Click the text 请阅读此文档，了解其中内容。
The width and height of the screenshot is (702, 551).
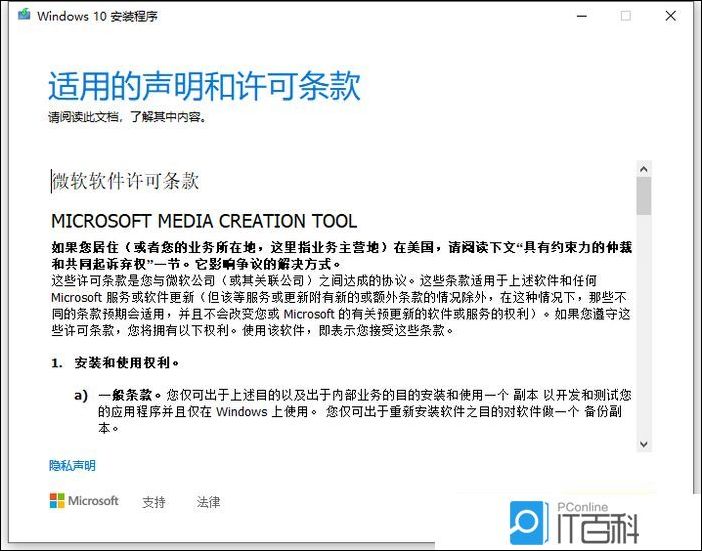pyautogui.click(x=128, y=117)
